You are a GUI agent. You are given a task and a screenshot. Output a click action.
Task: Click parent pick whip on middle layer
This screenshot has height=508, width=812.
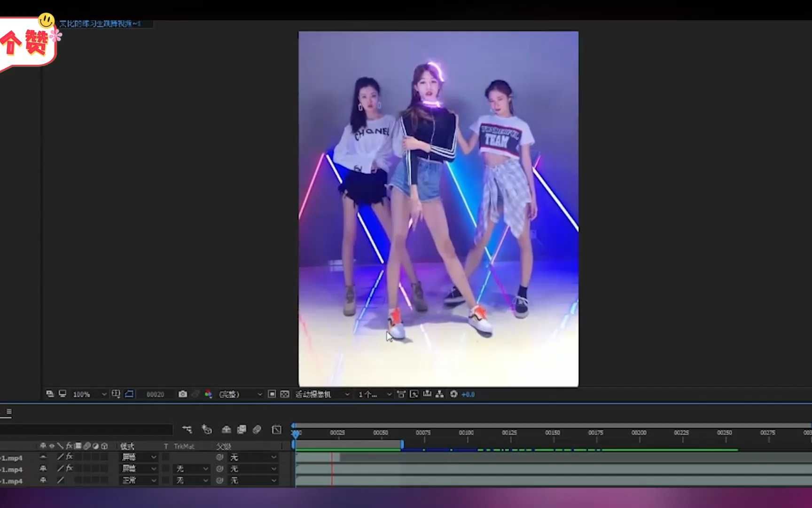(219, 468)
